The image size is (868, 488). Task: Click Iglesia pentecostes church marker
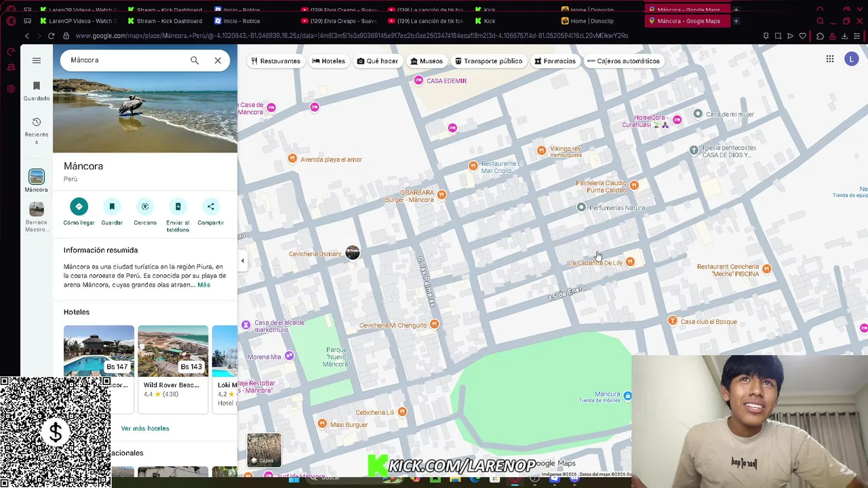pos(694,150)
